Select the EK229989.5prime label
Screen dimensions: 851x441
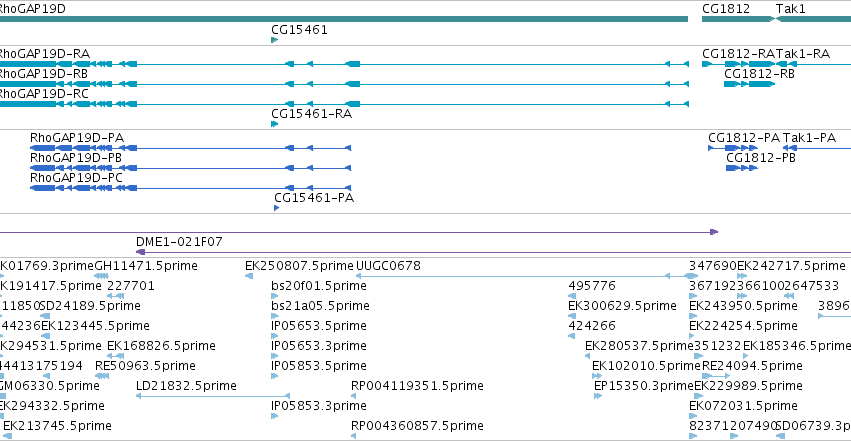748,386
